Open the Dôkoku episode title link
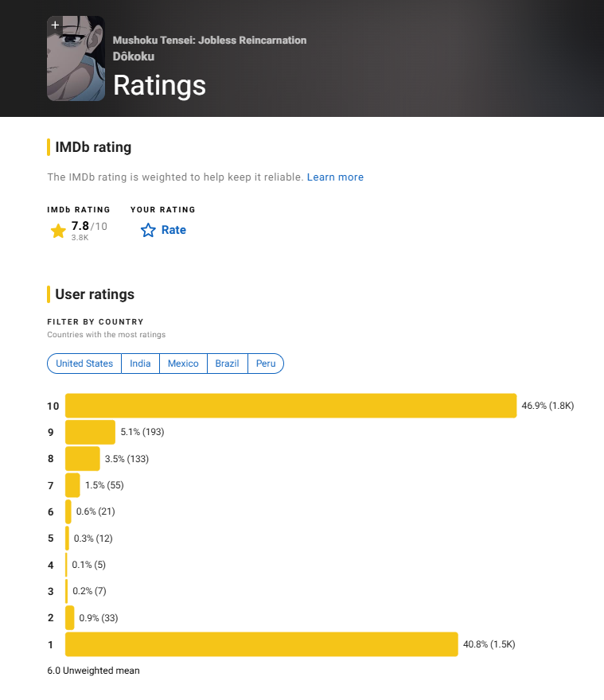 (x=134, y=56)
